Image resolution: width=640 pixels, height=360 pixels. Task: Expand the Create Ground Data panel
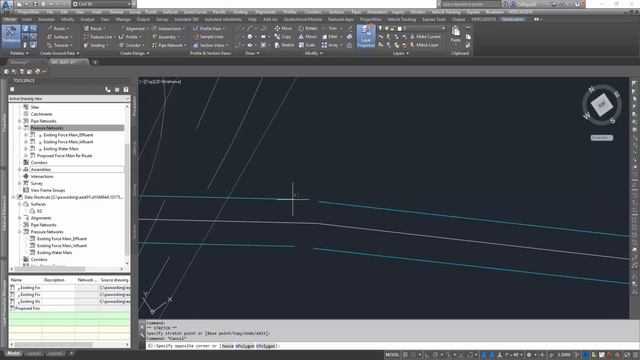pyautogui.click(x=60, y=53)
